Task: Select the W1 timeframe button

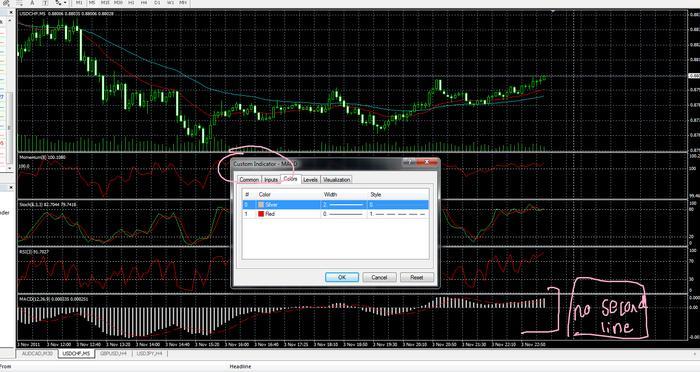Action: click(170, 3)
